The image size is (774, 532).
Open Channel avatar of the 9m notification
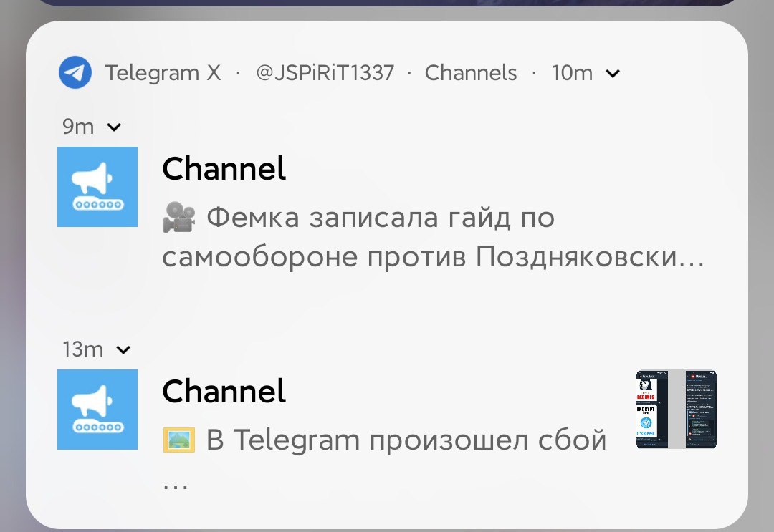[97, 187]
